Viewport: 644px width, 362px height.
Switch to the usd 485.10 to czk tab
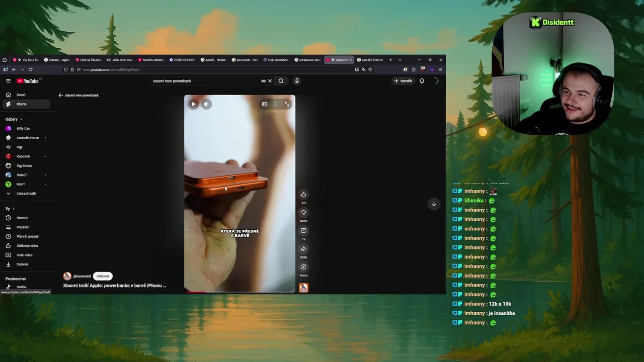click(370, 60)
